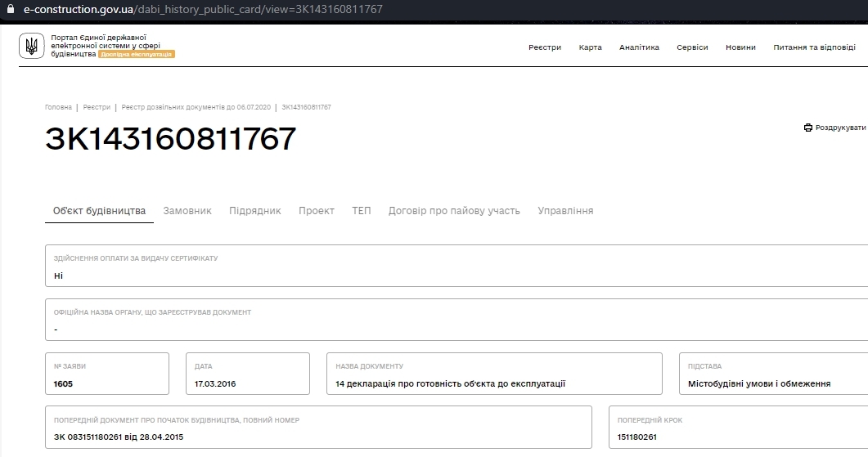The image size is (868, 457).
Task: Select the Об'єкт будівництва tab
Action: coord(99,211)
